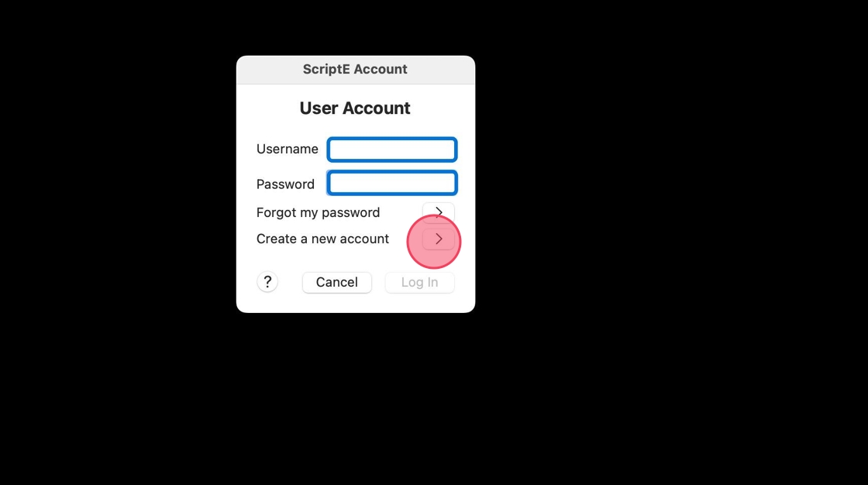The image size is (868, 485).
Task: Click the chevron beside Create a new account
Action: coord(439,239)
